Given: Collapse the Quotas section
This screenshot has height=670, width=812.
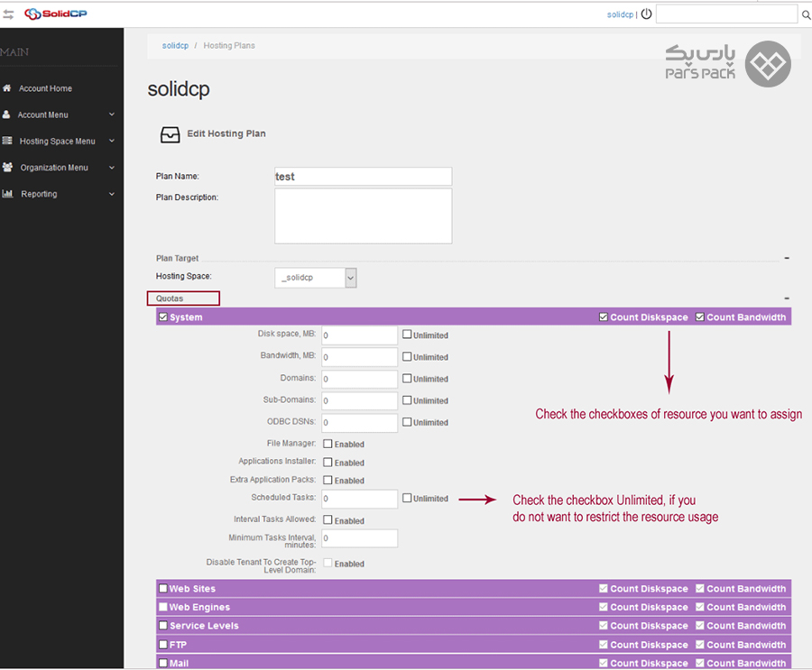Looking at the screenshot, I should 787,298.
